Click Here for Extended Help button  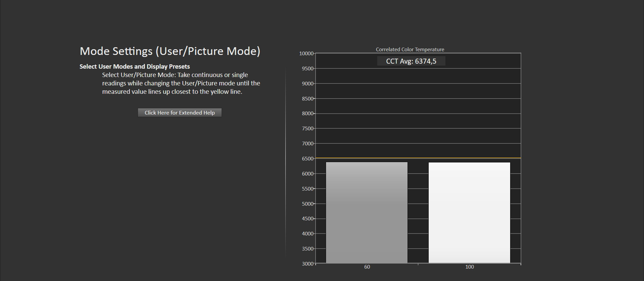coord(179,113)
